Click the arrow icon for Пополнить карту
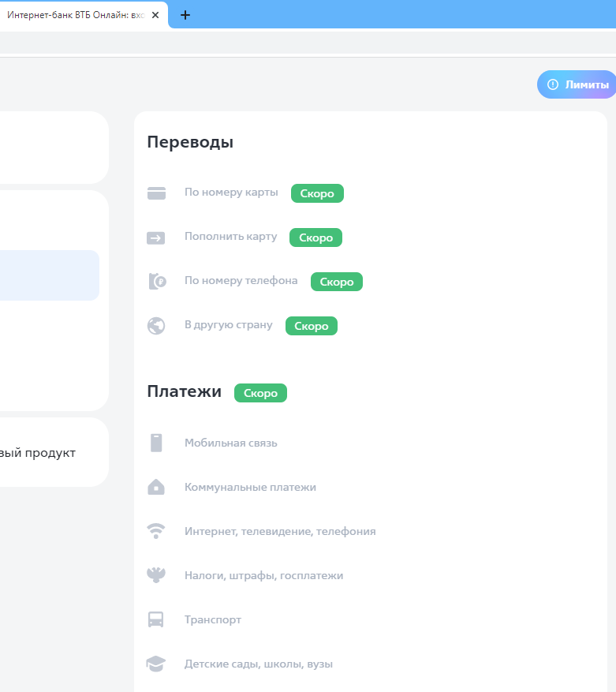The width and height of the screenshot is (616, 692). [x=156, y=238]
